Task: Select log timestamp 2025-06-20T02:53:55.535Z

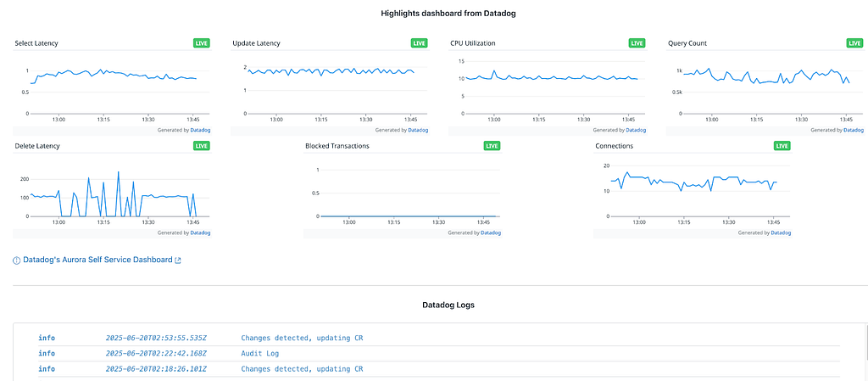Action: pos(156,338)
